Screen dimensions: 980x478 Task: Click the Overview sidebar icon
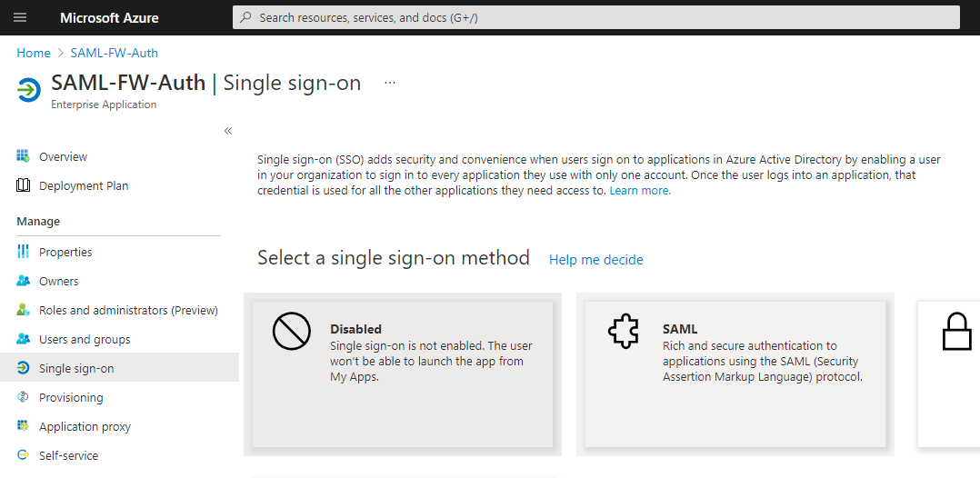click(24, 156)
